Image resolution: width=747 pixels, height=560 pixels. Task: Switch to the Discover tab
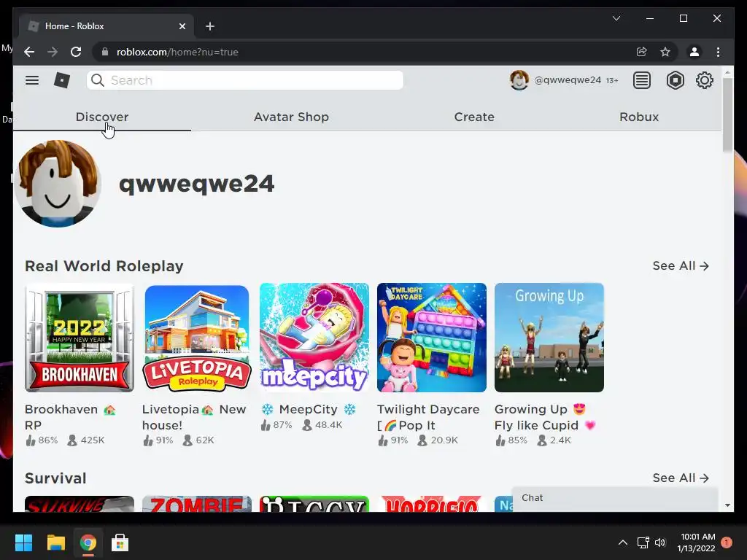[102, 117]
